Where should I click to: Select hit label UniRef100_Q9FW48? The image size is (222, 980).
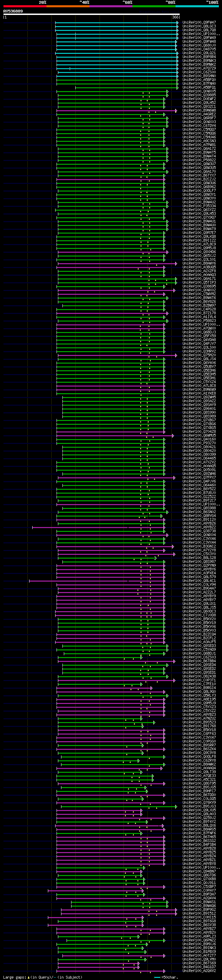coord(199,42)
